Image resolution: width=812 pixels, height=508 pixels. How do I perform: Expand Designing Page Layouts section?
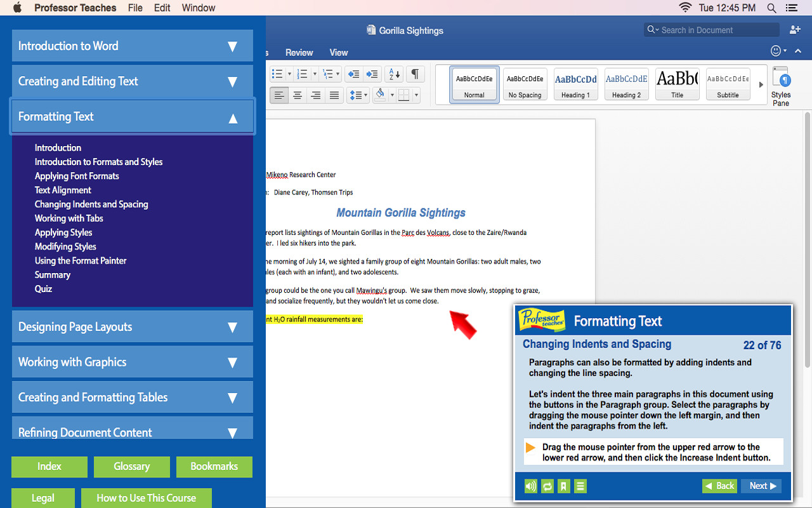tap(133, 327)
